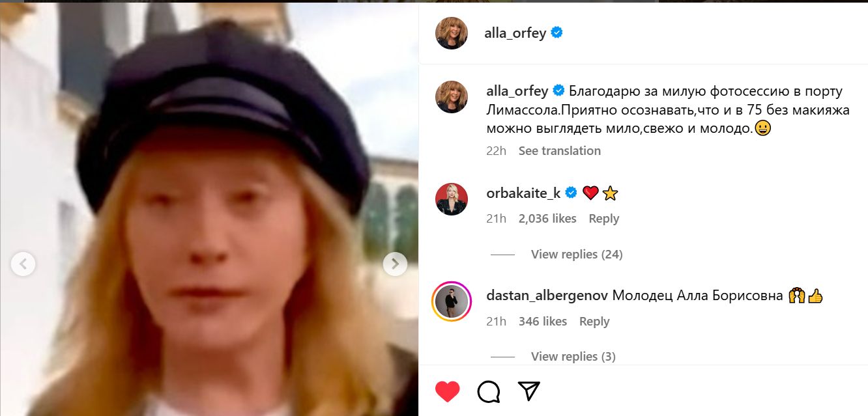This screenshot has height=416, width=868.
Task: Open 346 likes list
Action: 543,321
